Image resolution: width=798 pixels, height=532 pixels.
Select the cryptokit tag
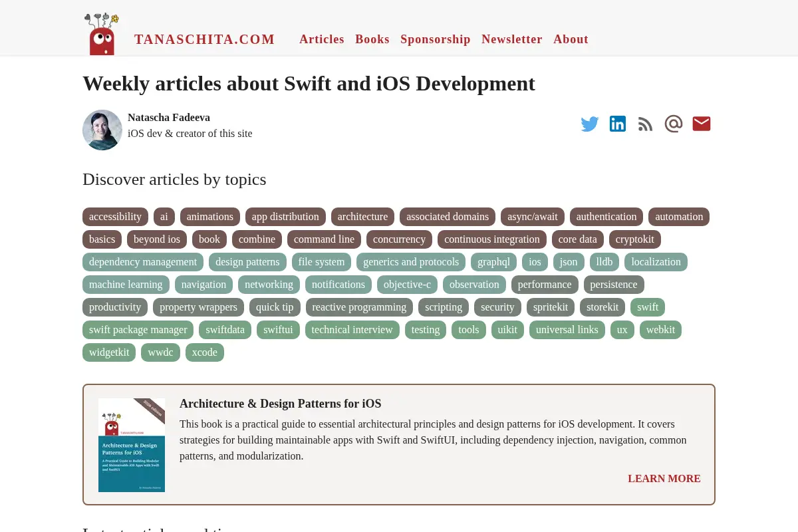click(635, 239)
